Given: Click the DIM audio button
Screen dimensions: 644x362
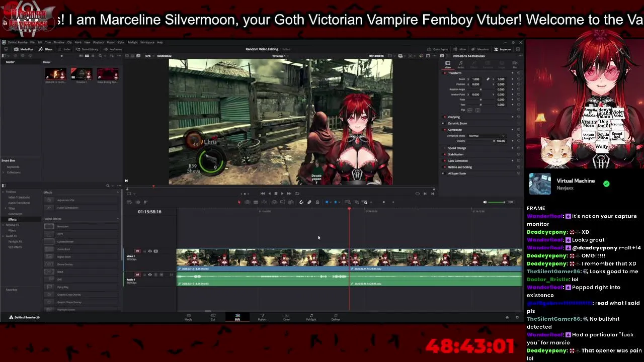Looking at the screenshot, I should (511, 202).
